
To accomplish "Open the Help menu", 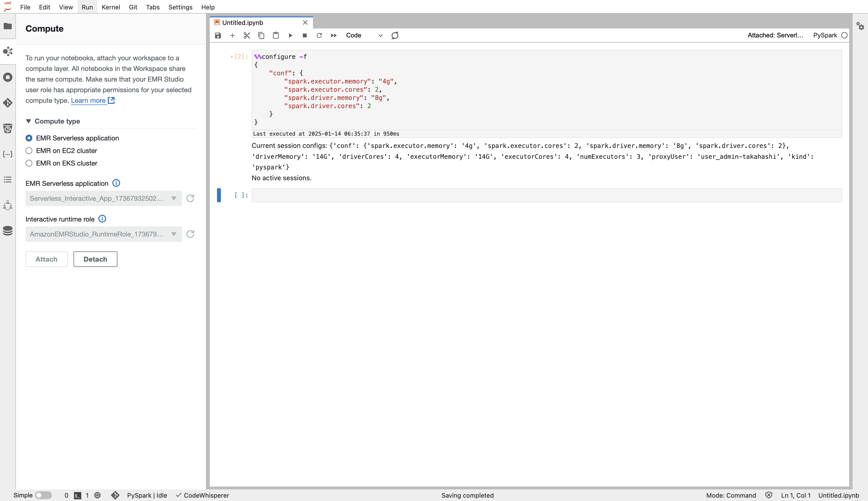I will [208, 7].
